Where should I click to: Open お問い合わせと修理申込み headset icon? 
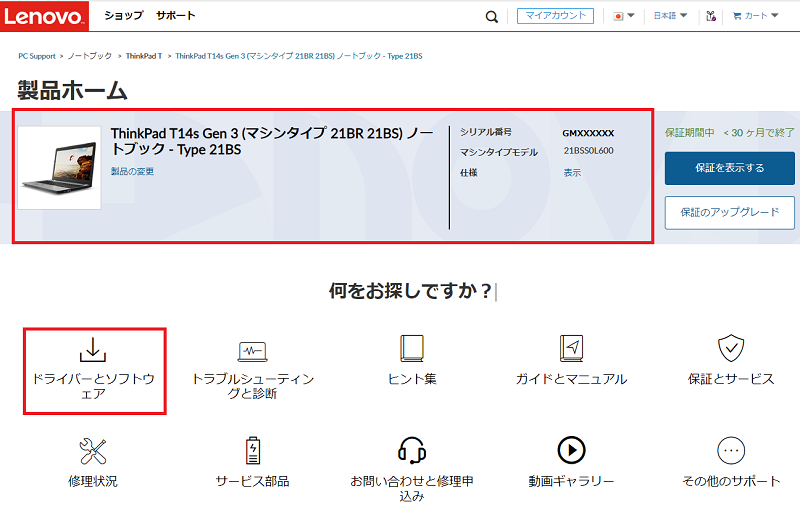point(412,450)
